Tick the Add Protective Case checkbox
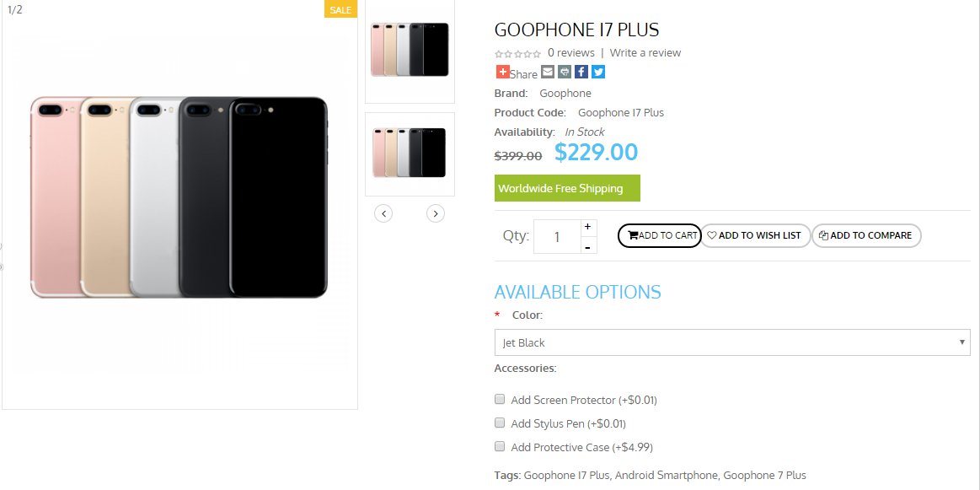 pos(500,446)
